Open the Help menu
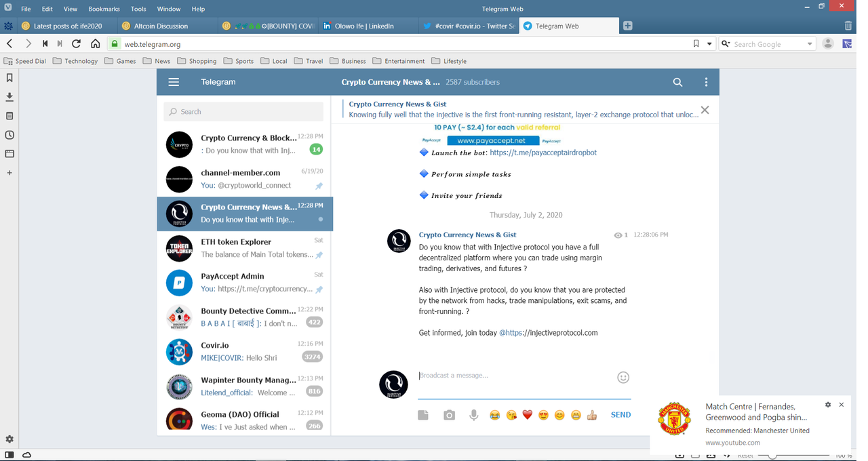Viewport: 868px width, 461px height. point(198,9)
